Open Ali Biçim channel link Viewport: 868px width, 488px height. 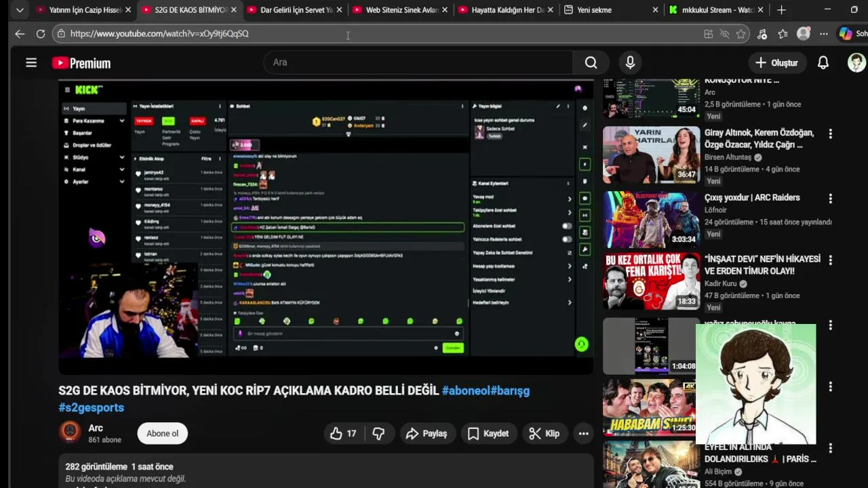[x=718, y=472]
